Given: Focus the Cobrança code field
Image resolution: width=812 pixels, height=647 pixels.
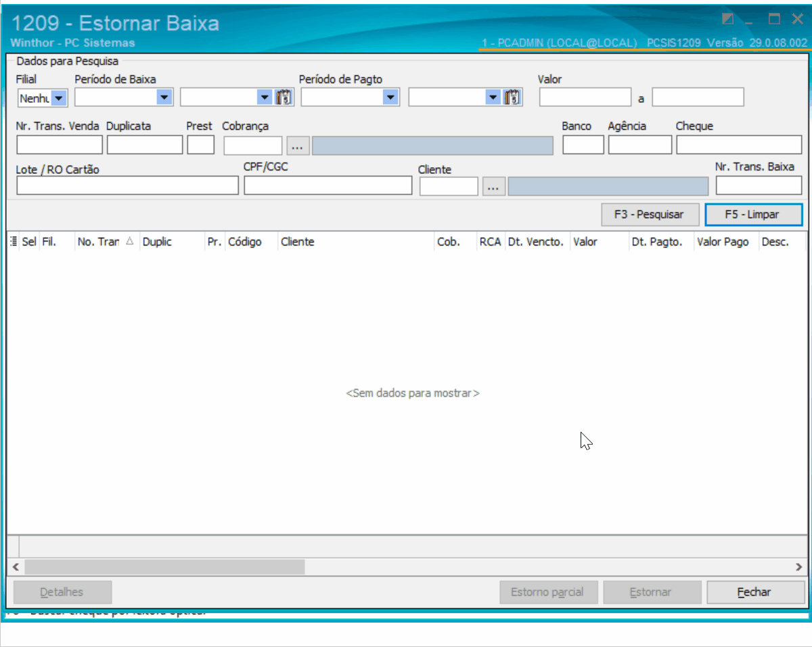Looking at the screenshot, I should 253,145.
